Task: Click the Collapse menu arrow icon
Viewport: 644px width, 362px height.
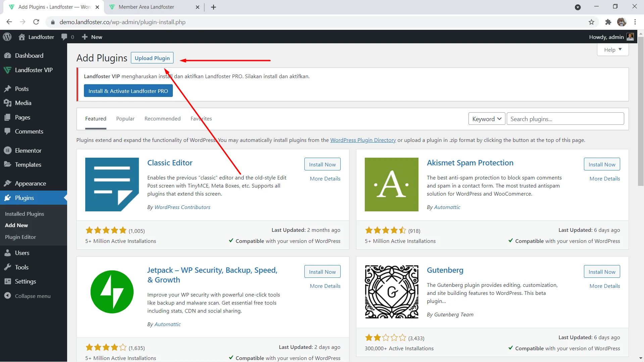Action: coord(7,296)
